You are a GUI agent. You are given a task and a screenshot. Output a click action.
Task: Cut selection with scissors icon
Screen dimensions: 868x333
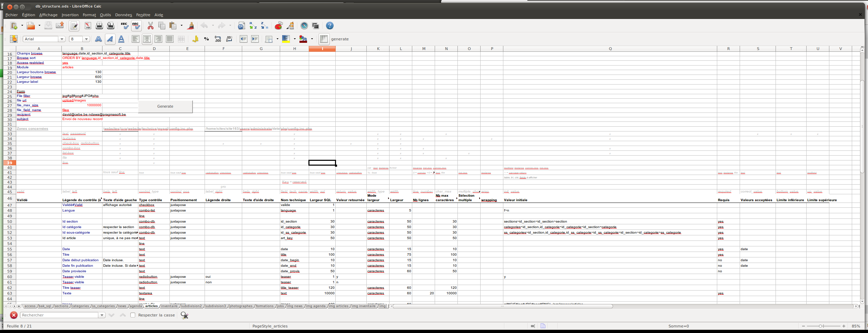click(x=150, y=26)
